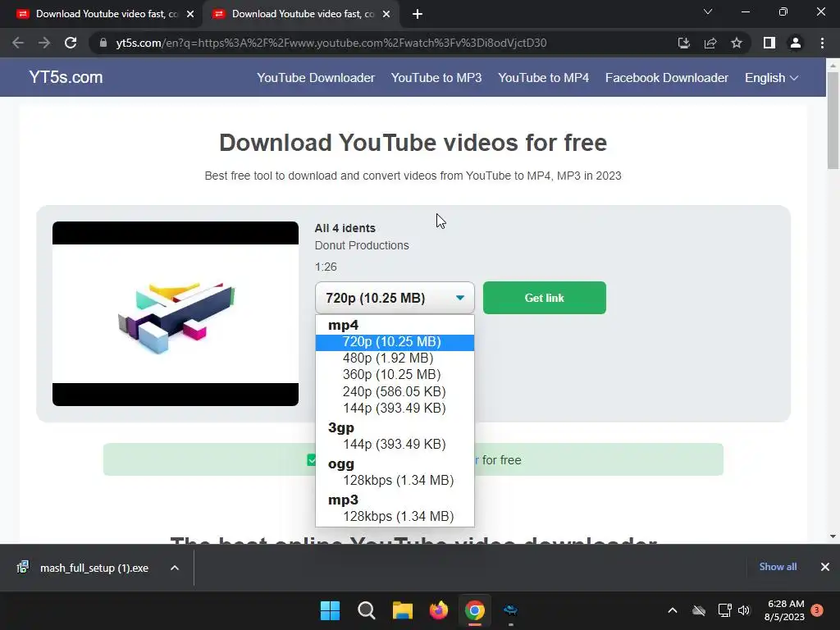Choose 240p (586.05 KB) option
840x630 pixels.
coord(395,391)
